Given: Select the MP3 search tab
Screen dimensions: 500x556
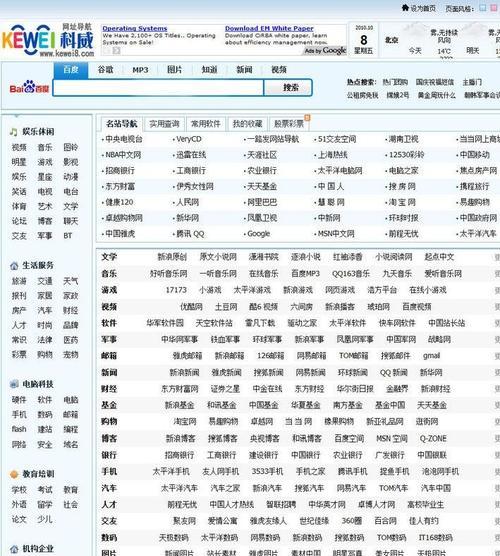Looking at the screenshot, I should tap(140, 70).
